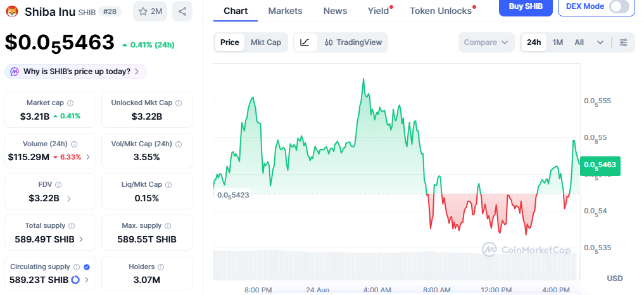
Task: Click info icon beside FDV
Action: pyautogui.click(x=58, y=185)
